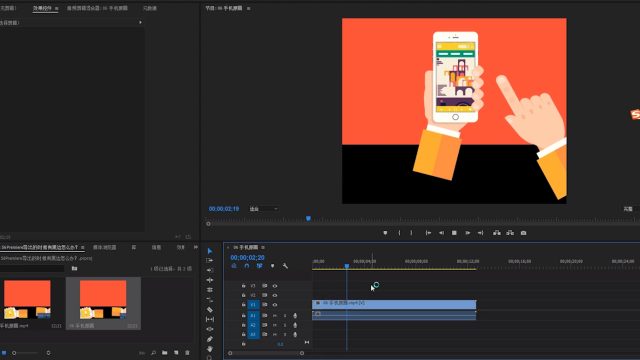Viewport: 640px width, 360px height.
Task: Switch to Media Browser tab
Action: [x=104, y=247]
